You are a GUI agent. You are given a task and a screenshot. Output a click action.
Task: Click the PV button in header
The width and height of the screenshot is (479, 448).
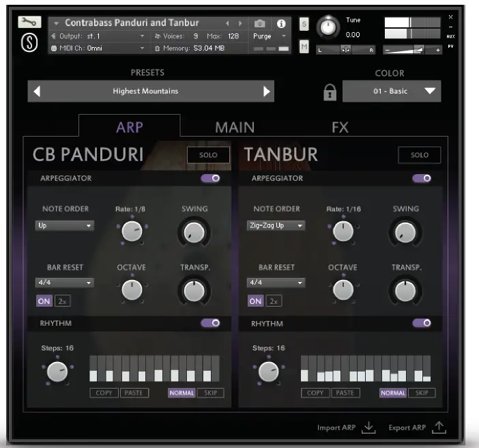450,46
